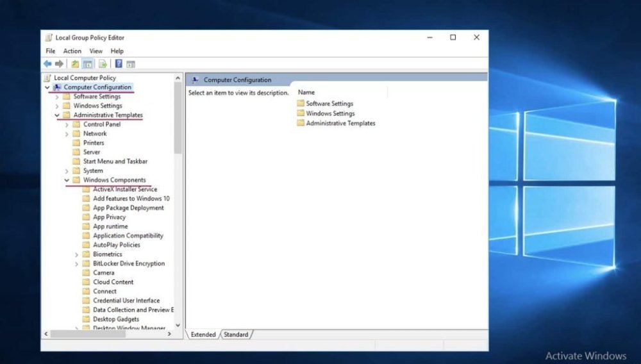Switch to the Extended tab

pos(203,335)
